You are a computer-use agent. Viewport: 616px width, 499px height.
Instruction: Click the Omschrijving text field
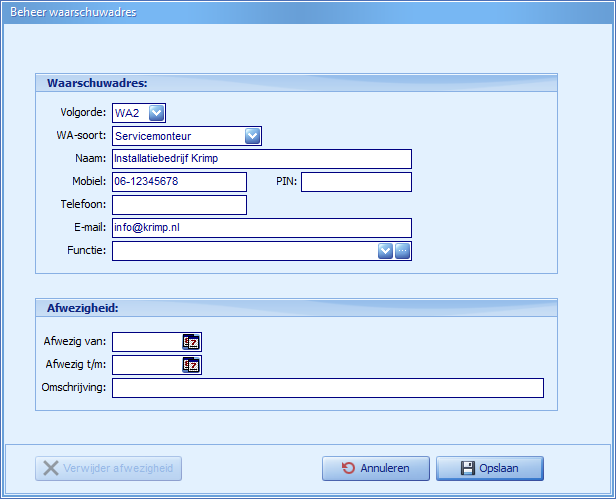coord(328,388)
